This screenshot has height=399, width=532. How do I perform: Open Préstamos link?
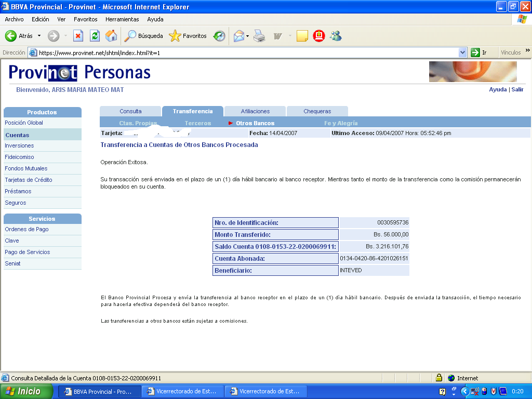pos(18,191)
